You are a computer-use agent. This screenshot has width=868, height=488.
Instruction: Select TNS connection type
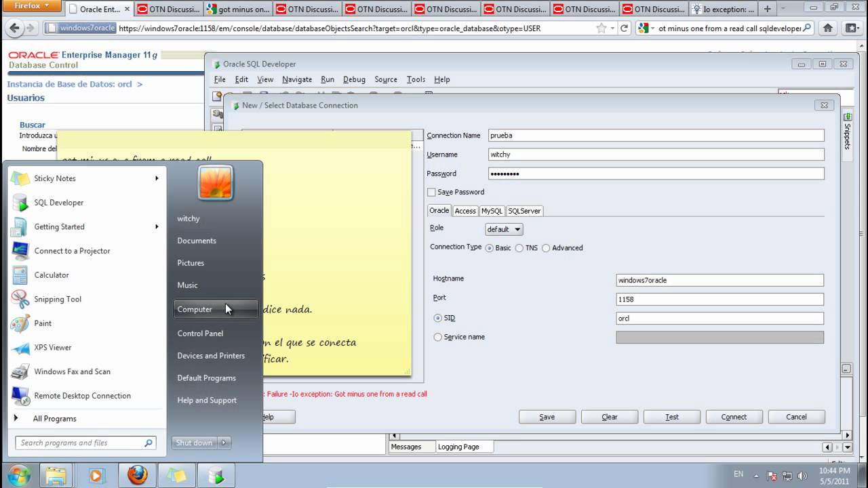pos(519,248)
